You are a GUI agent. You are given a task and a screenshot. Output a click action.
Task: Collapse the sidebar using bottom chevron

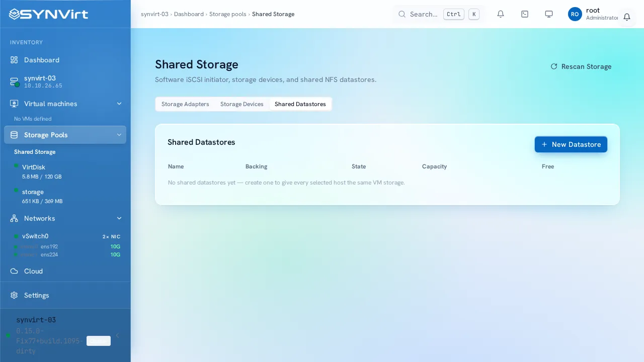pos(117,335)
